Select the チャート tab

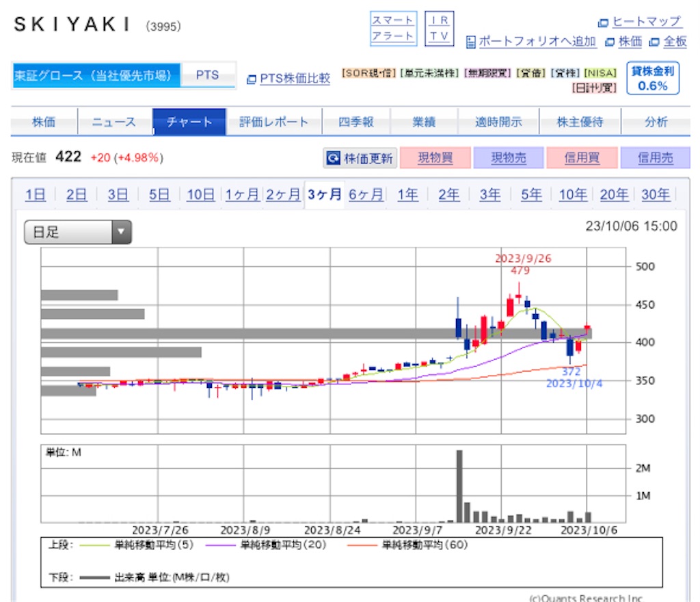click(x=189, y=122)
